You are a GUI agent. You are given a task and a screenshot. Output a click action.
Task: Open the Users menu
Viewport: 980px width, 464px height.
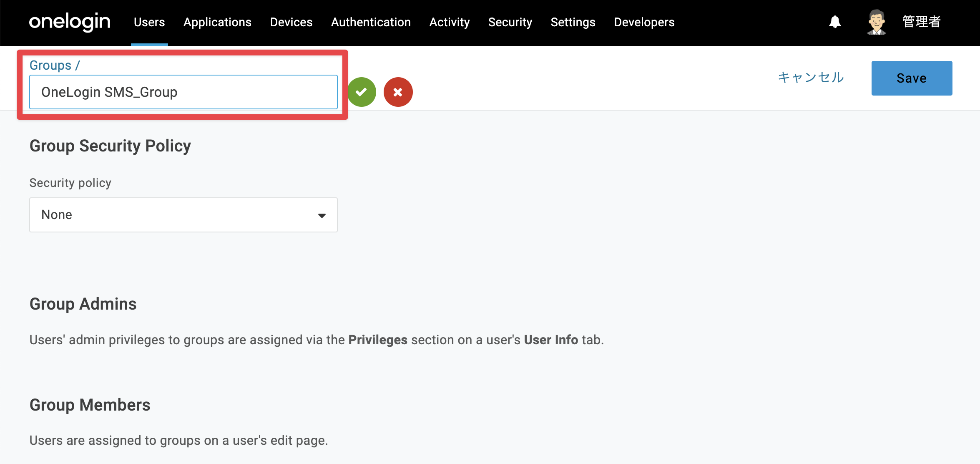click(149, 22)
